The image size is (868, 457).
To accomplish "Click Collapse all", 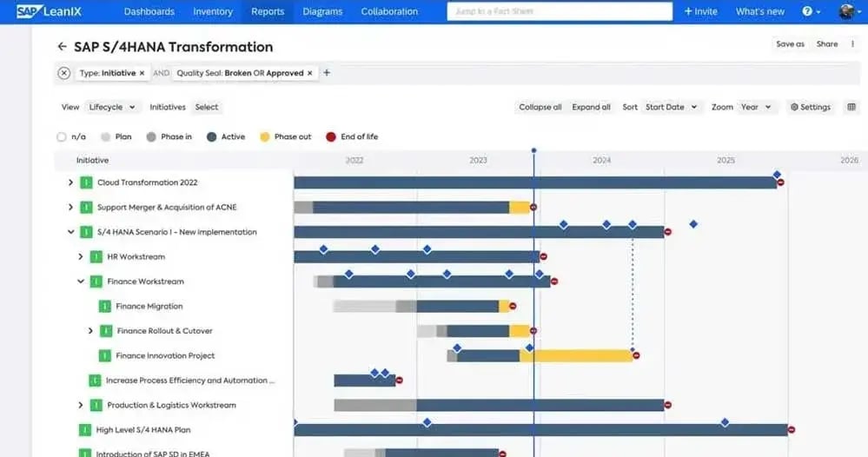I will tap(540, 107).
